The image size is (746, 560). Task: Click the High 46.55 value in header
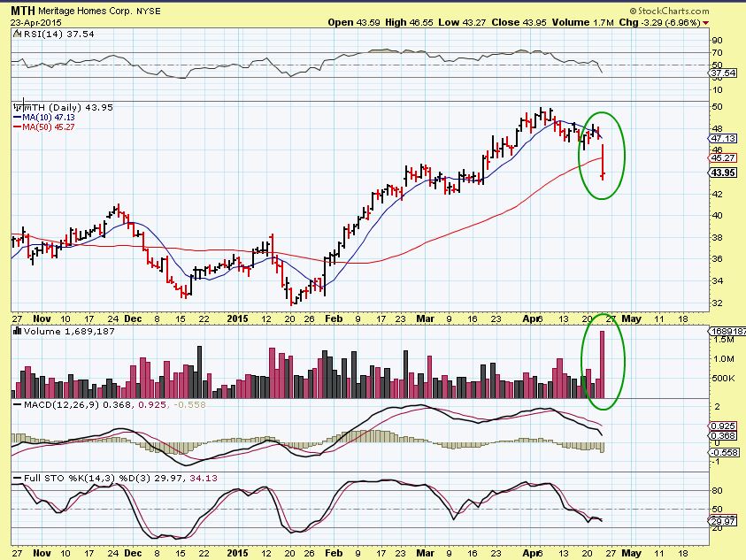[x=409, y=22]
